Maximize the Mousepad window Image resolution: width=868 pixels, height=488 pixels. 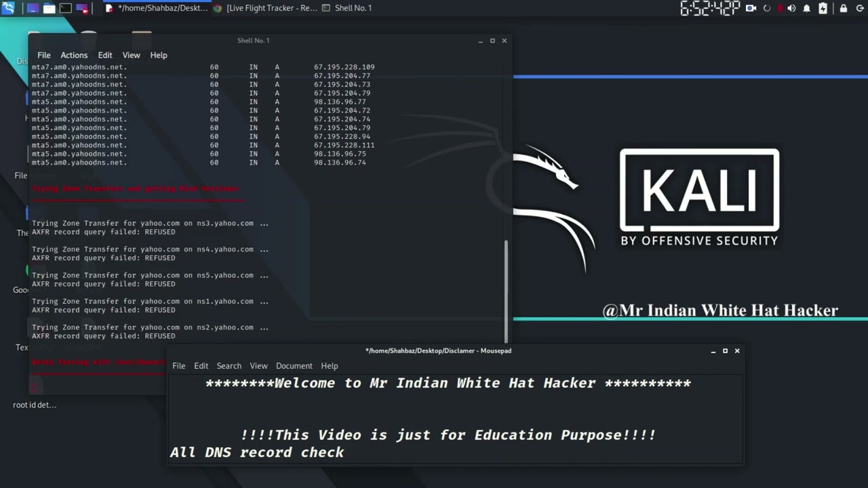click(x=725, y=351)
